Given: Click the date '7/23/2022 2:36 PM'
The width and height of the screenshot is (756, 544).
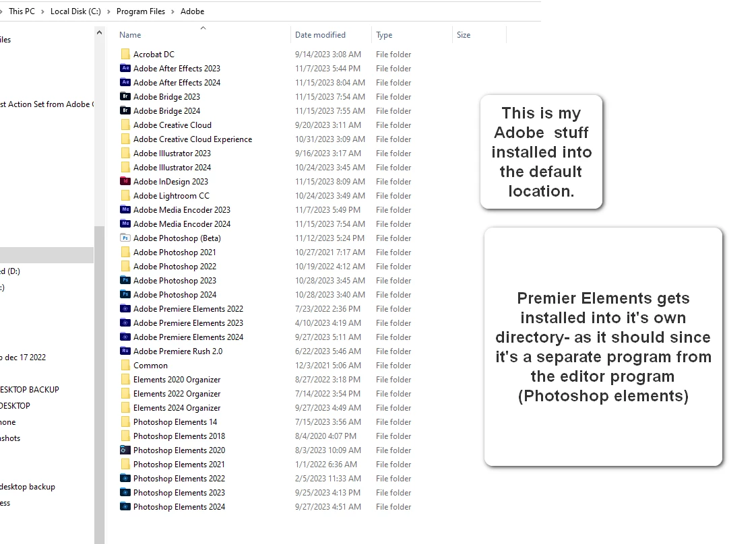Looking at the screenshot, I should (328, 309).
